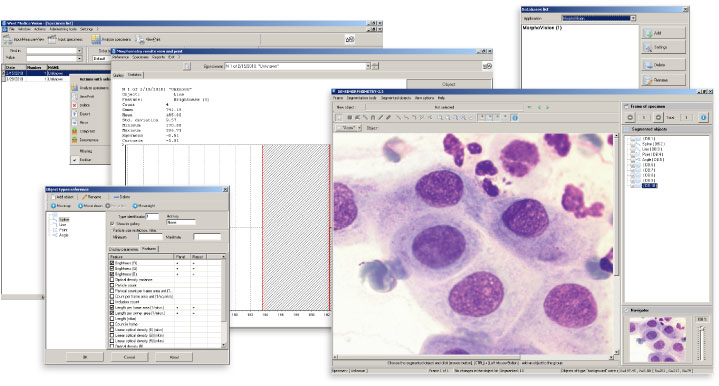This screenshot has height=386, width=719.
Task: Click the blue info icon in morphometry toolbar
Action: point(515,118)
